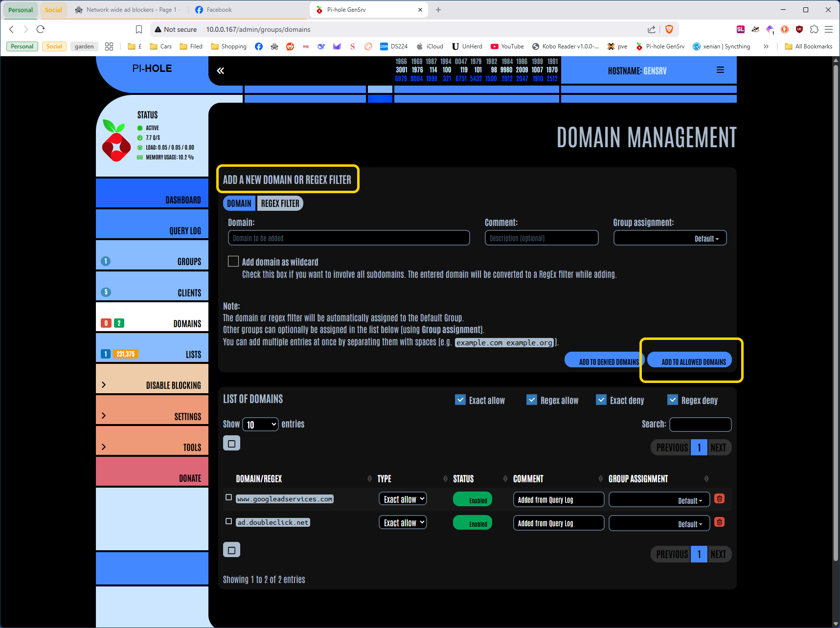Bookmark this page icon
840x628 pixels.
(x=139, y=29)
